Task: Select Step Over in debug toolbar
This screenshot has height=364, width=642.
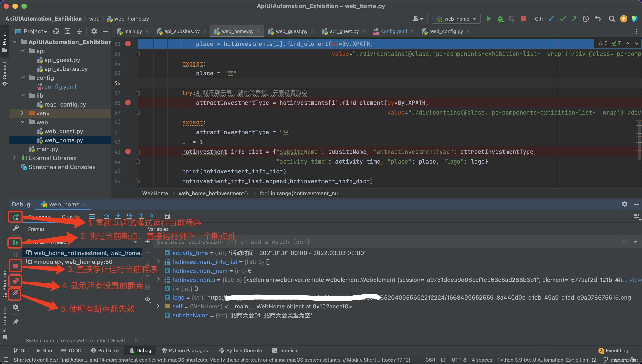Action: coord(107,216)
